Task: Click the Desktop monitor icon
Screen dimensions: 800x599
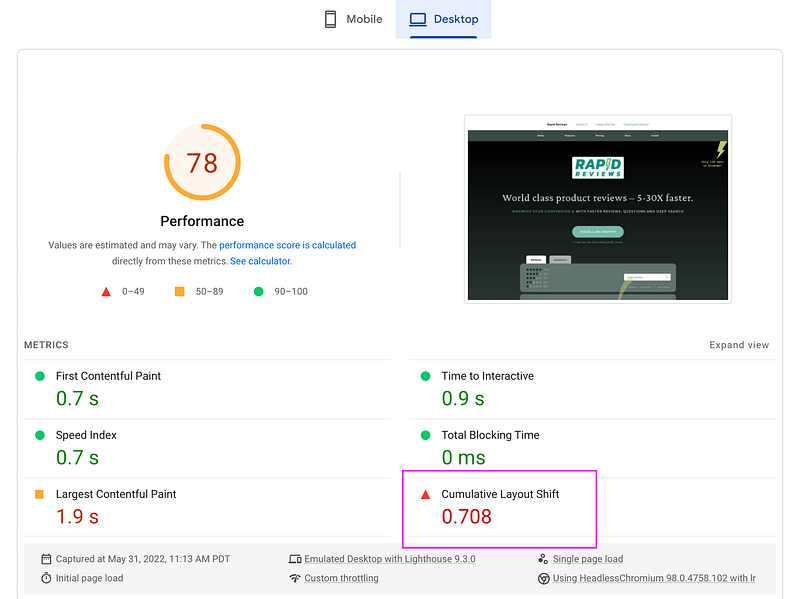Action: coord(419,18)
